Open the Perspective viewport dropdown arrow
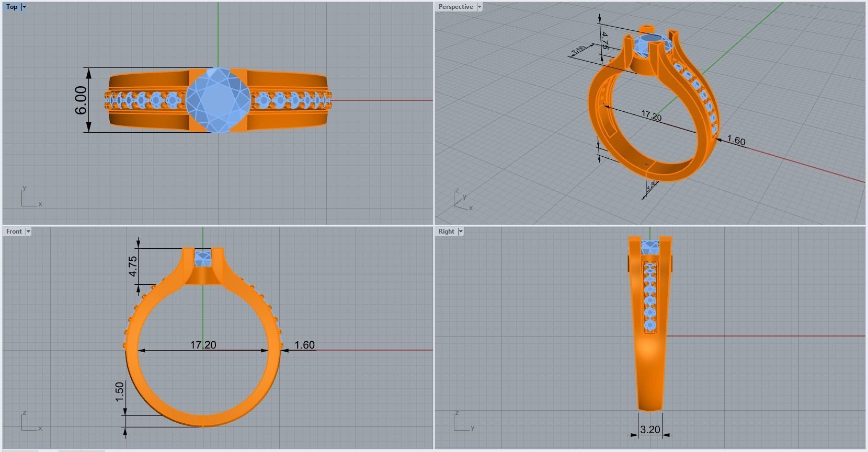Viewport: 868px width, 452px height. coord(479,7)
